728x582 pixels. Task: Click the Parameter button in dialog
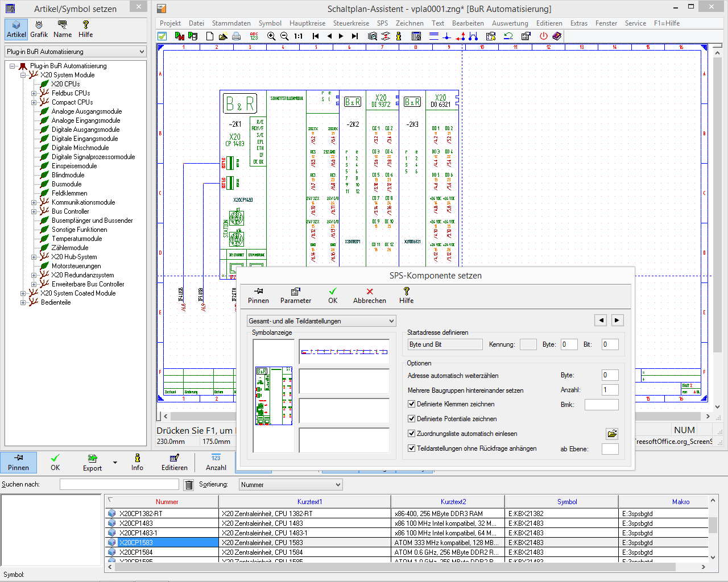pyautogui.click(x=296, y=296)
